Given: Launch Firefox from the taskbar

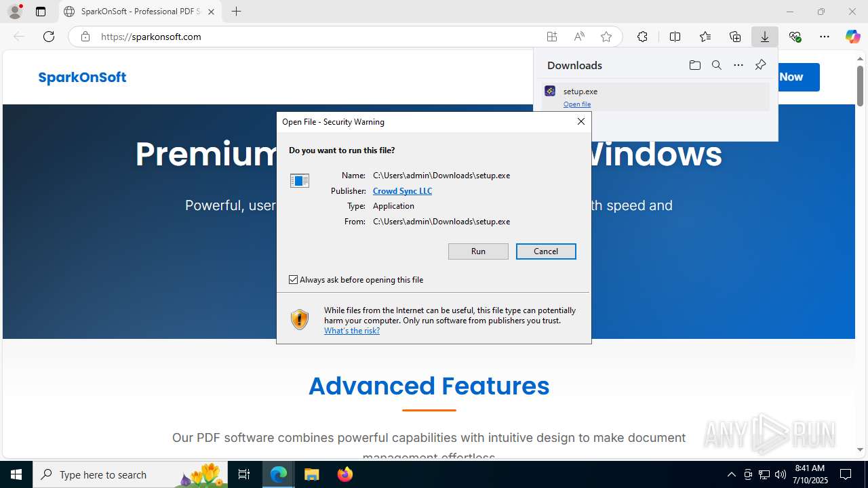Looking at the screenshot, I should [x=344, y=474].
